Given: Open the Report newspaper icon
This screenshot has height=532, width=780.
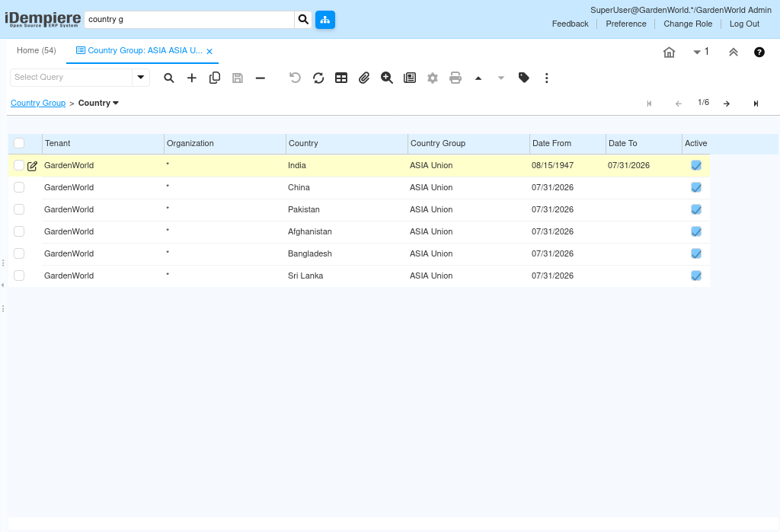Looking at the screenshot, I should click(410, 78).
